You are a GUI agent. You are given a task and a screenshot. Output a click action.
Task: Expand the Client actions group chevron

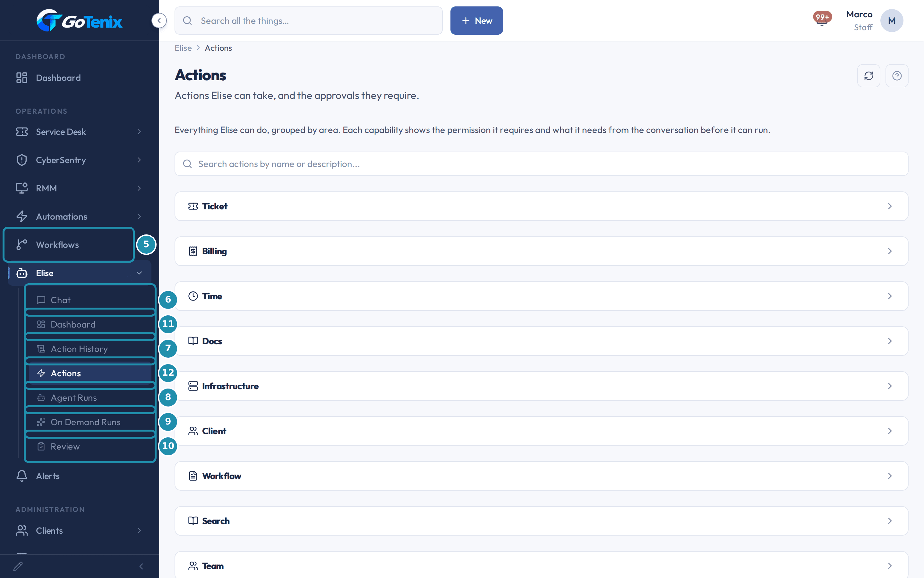[890, 431]
